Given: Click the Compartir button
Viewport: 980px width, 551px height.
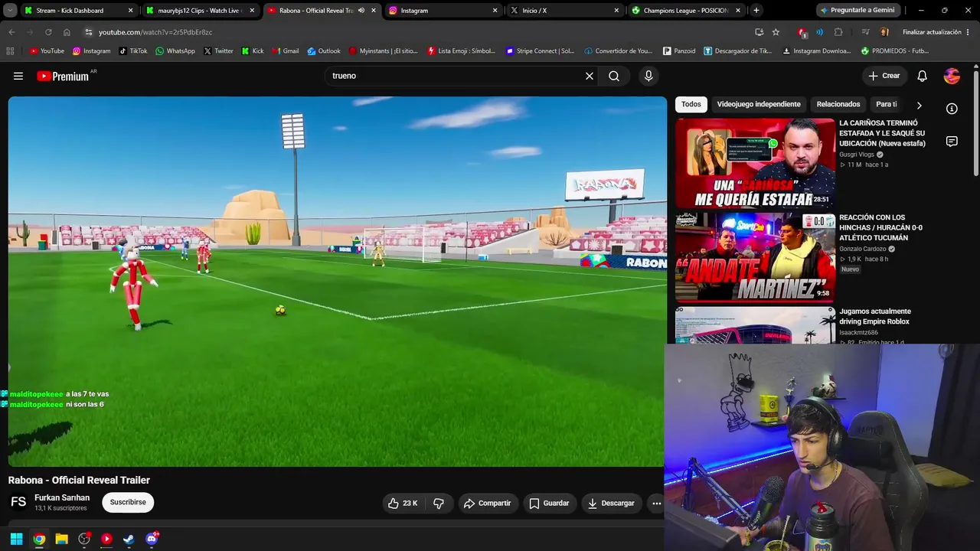Looking at the screenshot, I should point(487,503).
